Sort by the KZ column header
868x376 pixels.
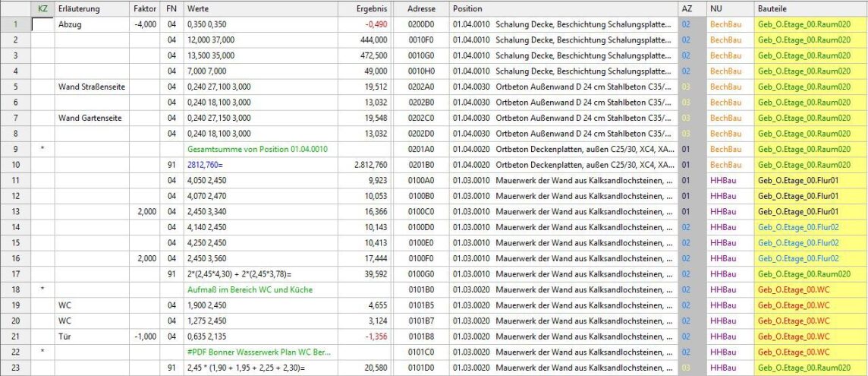click(42, 9)
